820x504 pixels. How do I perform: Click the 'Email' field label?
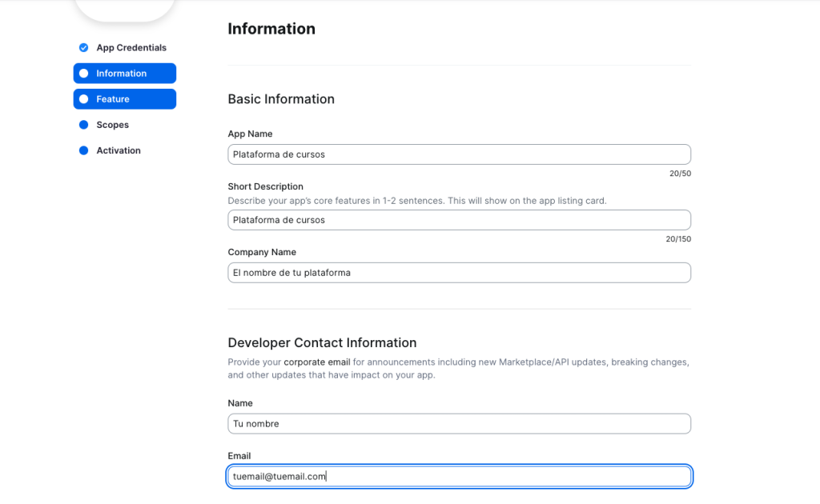[239, 456]
